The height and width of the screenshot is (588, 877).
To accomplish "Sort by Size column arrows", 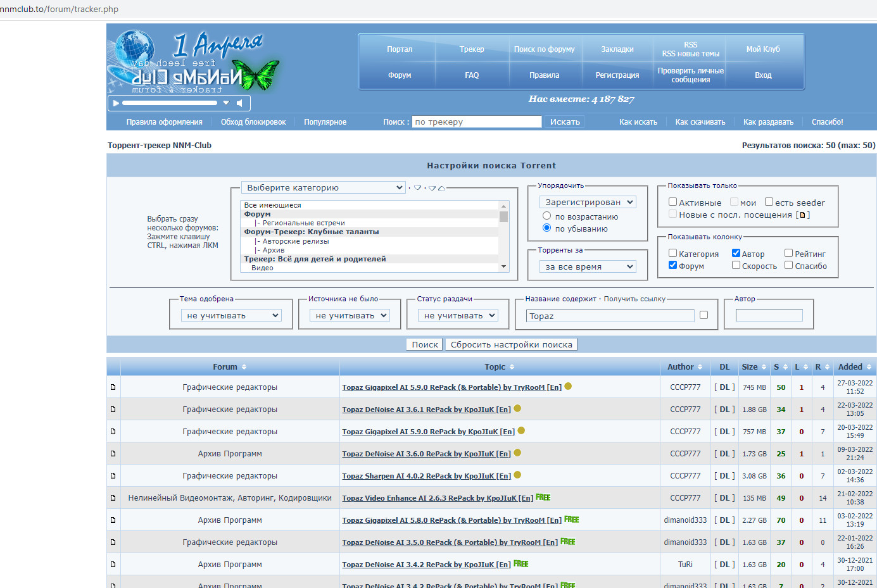I will [764, 367].
